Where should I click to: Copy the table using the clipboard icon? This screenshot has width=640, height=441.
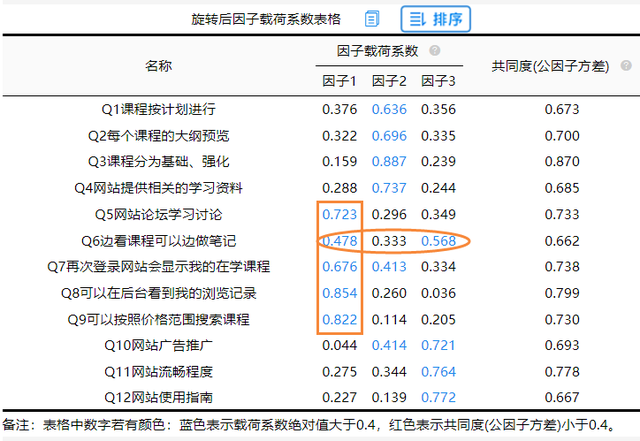tap(371, 19)
